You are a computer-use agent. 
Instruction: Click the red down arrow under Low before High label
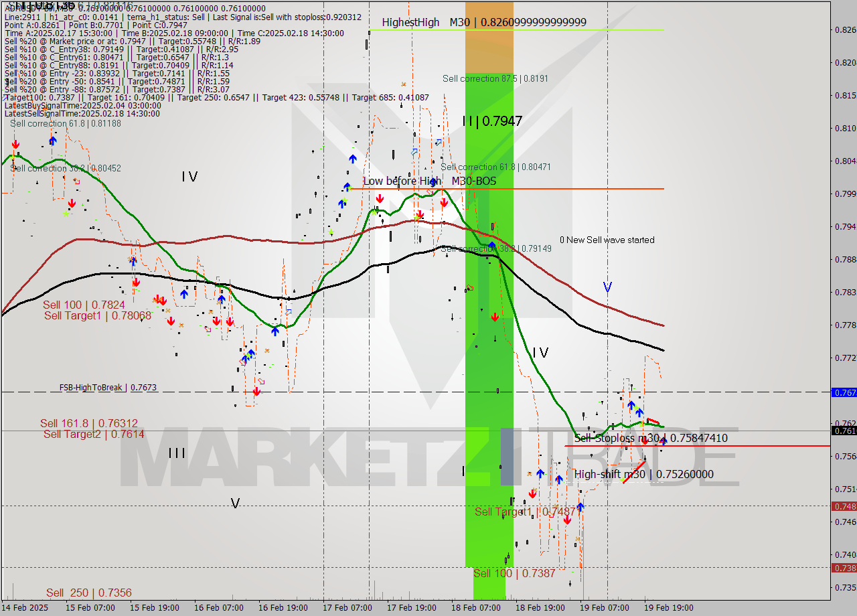(380, 199)
